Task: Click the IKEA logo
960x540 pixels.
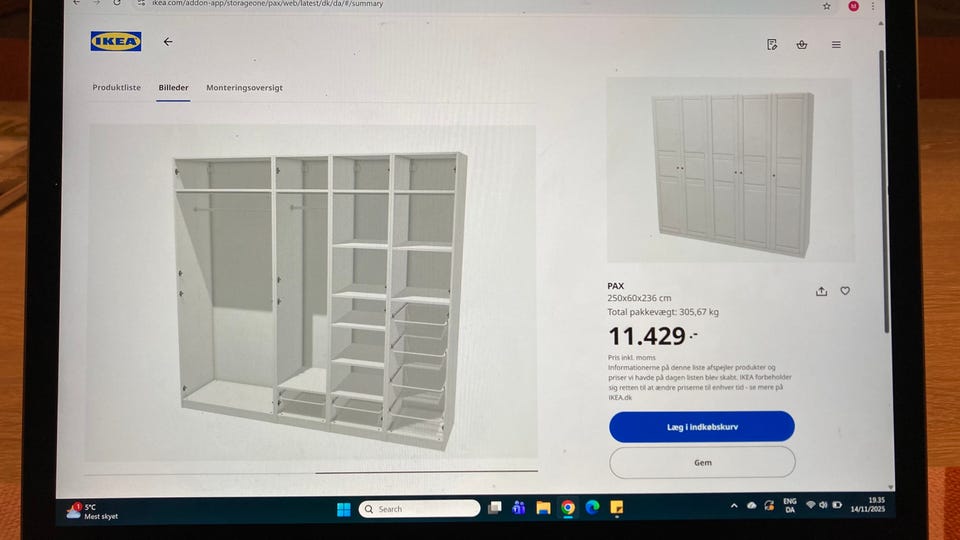Action: [116, 42]
